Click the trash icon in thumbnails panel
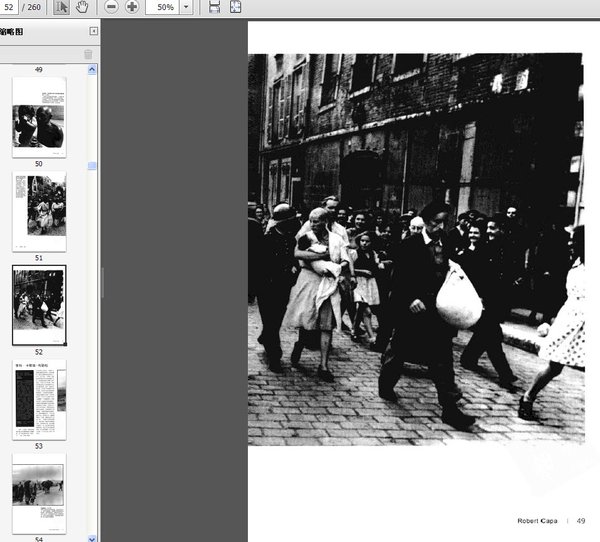The image size is (600, 542). [88, 54]
